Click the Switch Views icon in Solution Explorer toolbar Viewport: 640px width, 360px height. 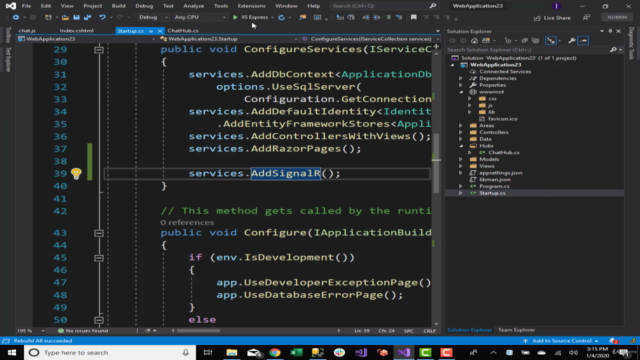coord(486,40)
